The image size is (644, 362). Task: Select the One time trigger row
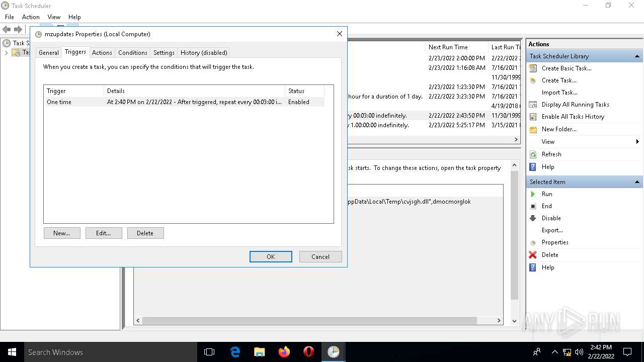[x=184, y=102]
